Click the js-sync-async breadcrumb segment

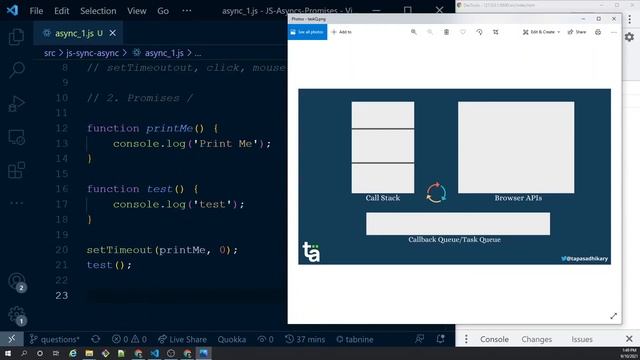tap(93, 53)
